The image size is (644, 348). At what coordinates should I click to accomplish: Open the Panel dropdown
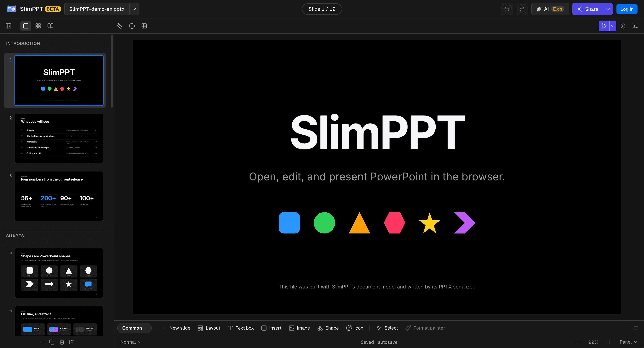point(628,342)
